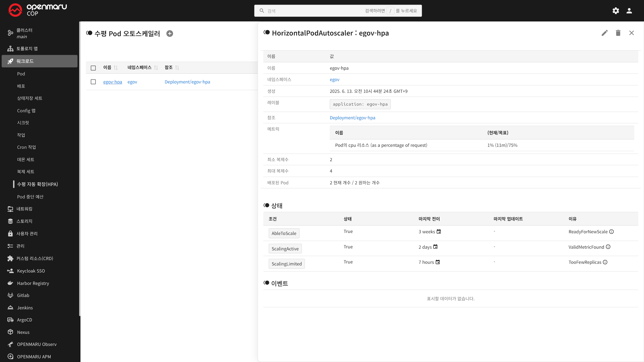The height and width of the screenshot is (362, 644).
Task: Click the trash delete icon
Action: pos(618,33)
